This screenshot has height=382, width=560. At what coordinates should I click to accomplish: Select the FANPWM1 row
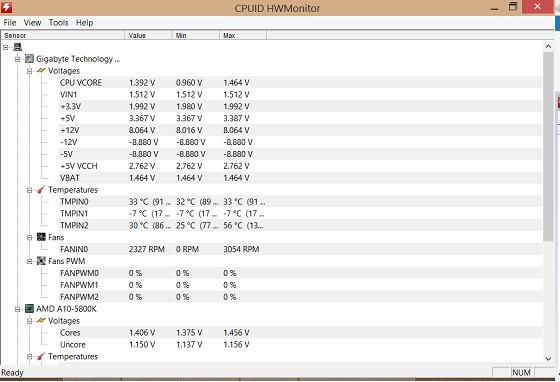(x=300, y=285)
